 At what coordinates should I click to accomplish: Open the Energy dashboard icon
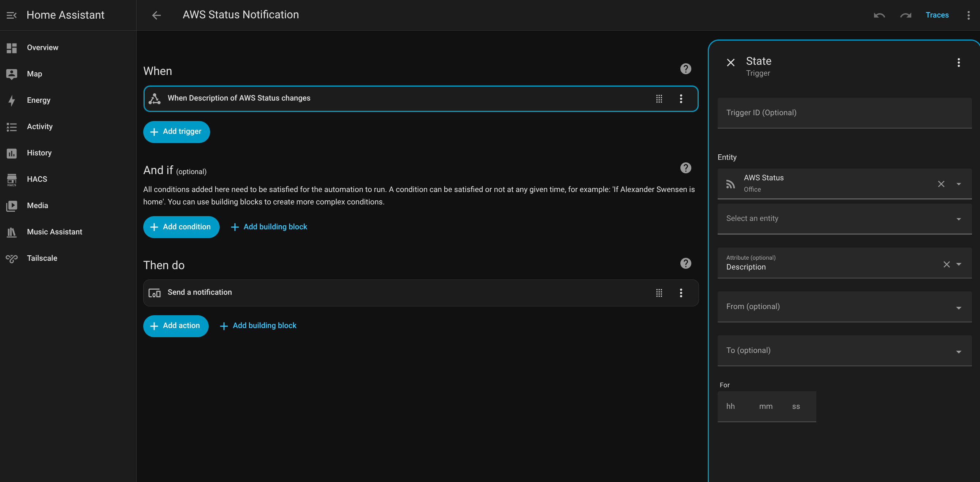pyautogui.click(x=11, y=100)
